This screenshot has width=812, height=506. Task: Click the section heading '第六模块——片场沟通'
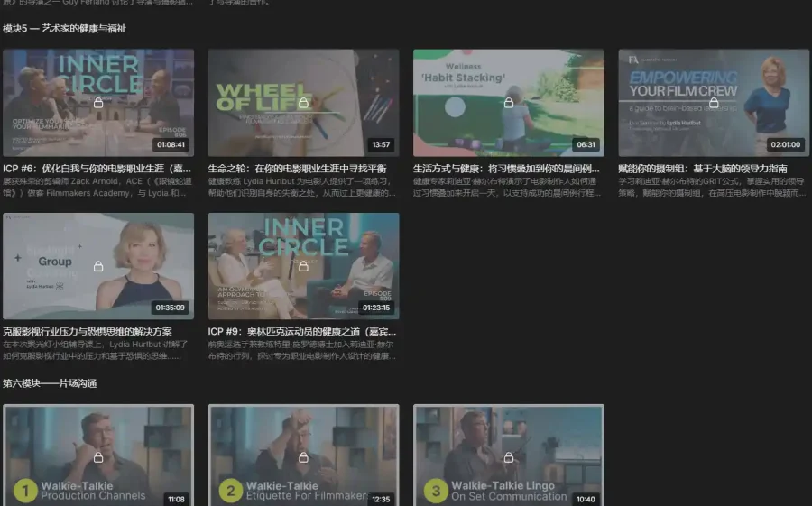pos(50,383)
